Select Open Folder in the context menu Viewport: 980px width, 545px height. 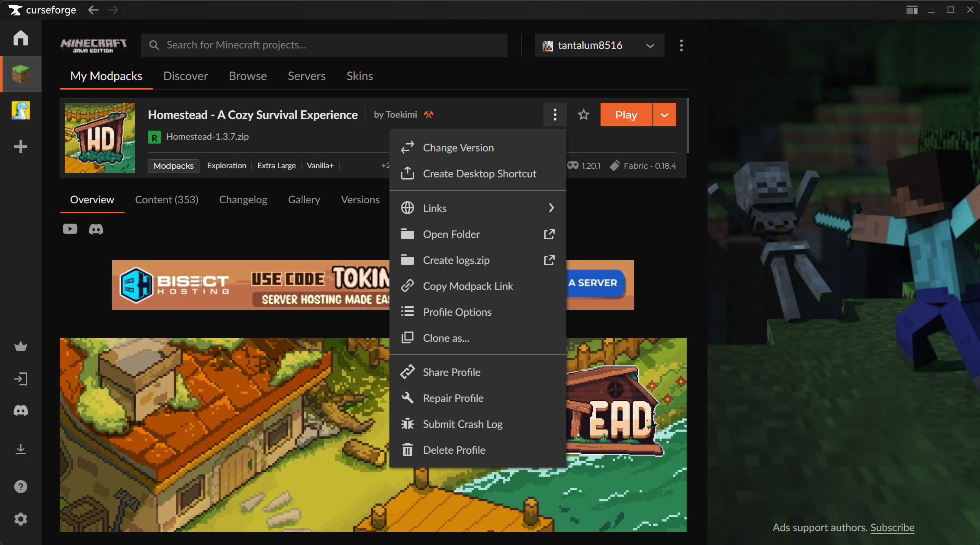[x=478, y=234]
